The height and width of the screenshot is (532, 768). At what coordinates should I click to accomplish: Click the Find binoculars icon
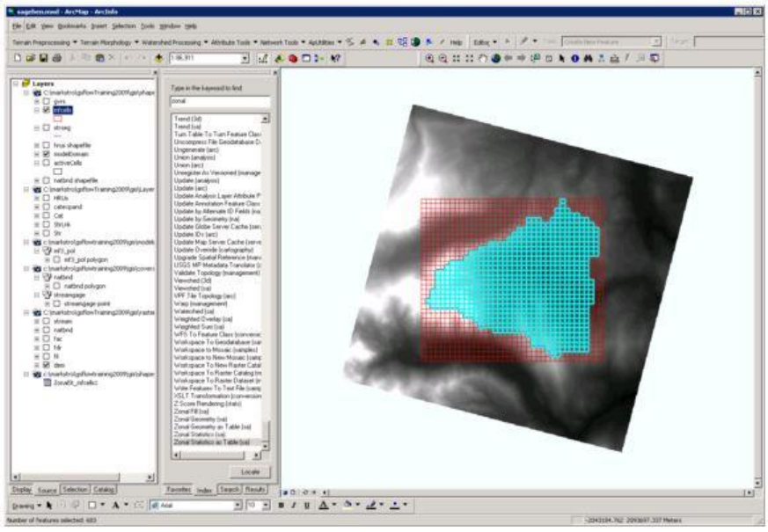coord(588,59)
